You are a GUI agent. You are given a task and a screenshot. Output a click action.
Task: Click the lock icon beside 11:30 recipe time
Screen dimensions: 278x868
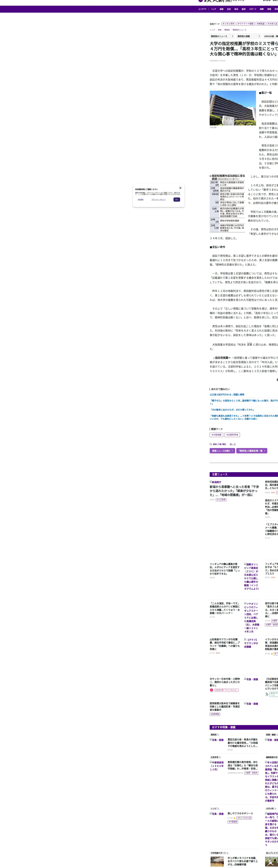[x=234, y=818]
